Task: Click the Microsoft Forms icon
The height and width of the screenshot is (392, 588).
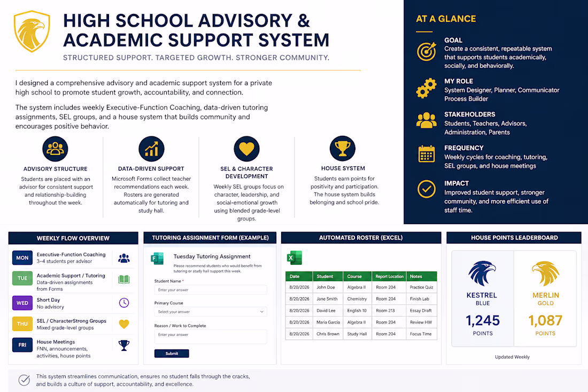Action: click(x=157, y=258)
